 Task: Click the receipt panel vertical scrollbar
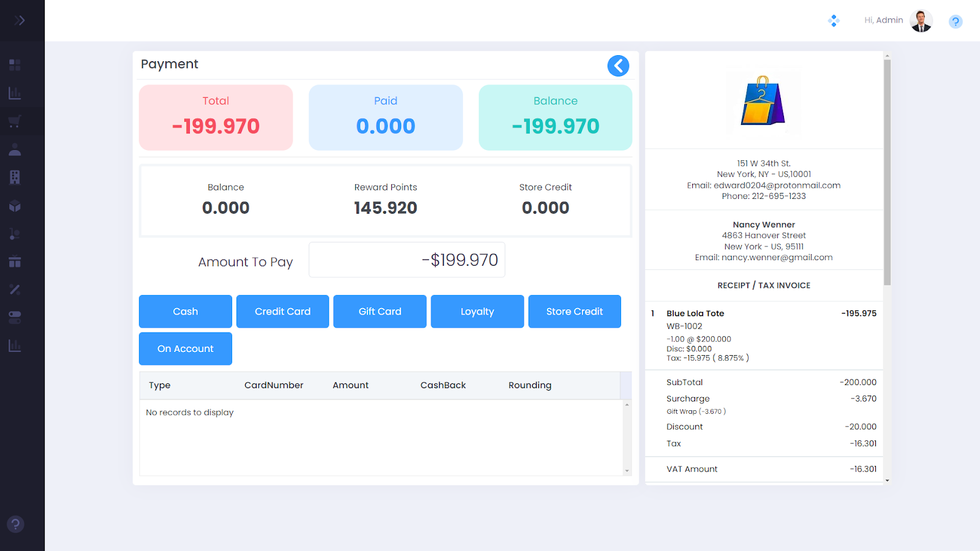click(x=887, y=171)
